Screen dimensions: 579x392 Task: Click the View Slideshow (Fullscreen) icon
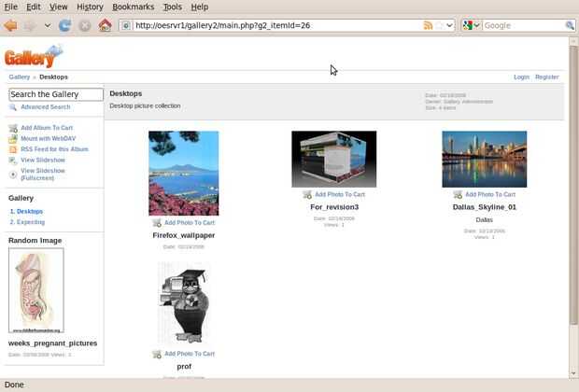[13, 175]
